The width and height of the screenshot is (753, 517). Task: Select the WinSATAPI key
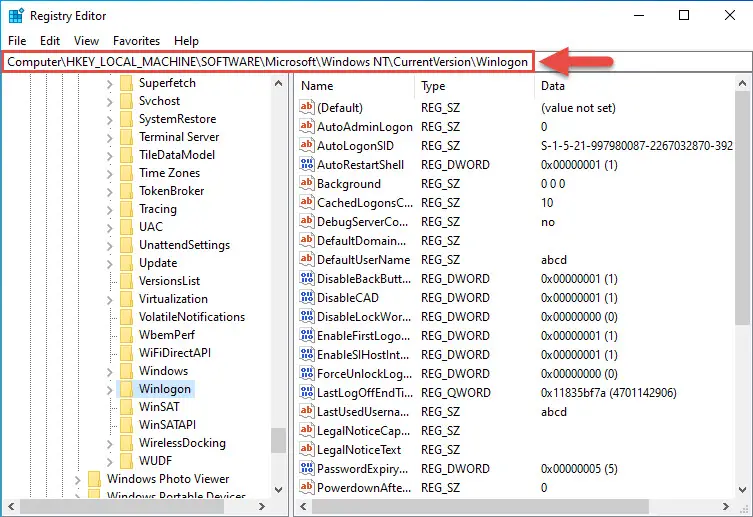pyautogui.click(x=167, y=425)
